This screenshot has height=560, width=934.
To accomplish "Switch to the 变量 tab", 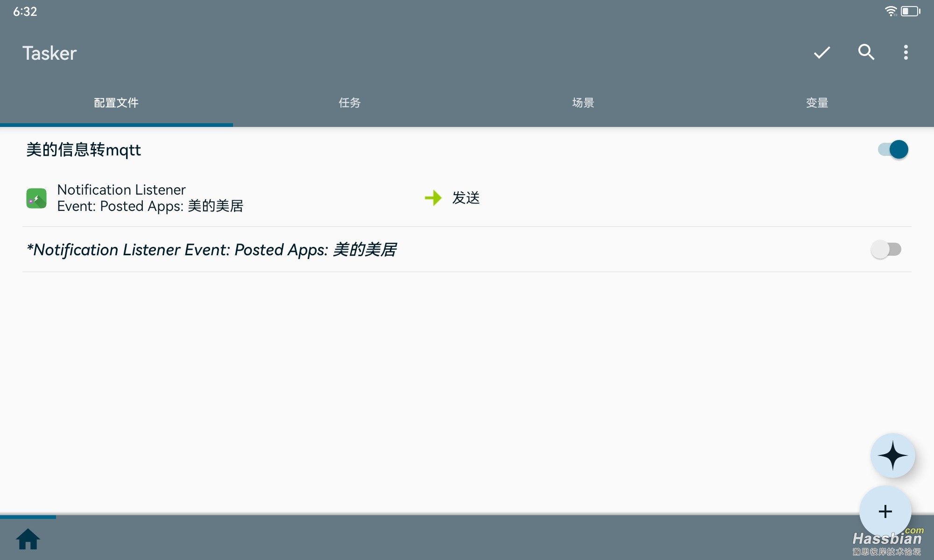I will [817, 103].
